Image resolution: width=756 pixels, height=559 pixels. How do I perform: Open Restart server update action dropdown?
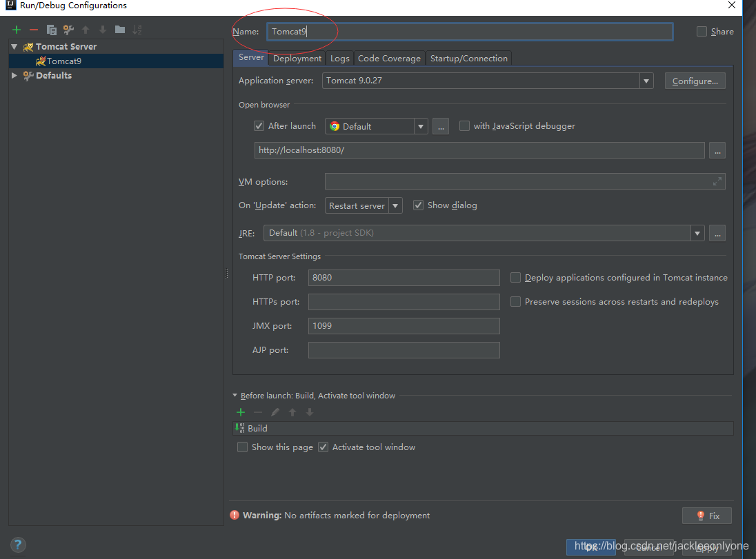[395, 206]
